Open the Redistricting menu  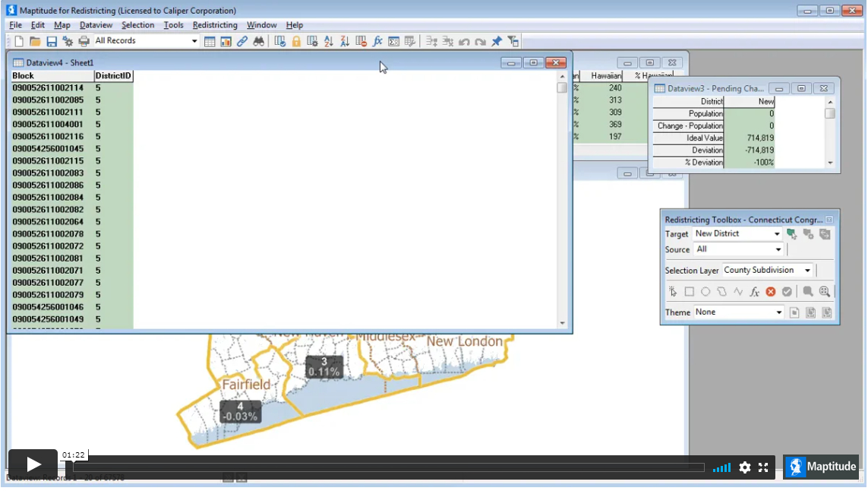215,25
